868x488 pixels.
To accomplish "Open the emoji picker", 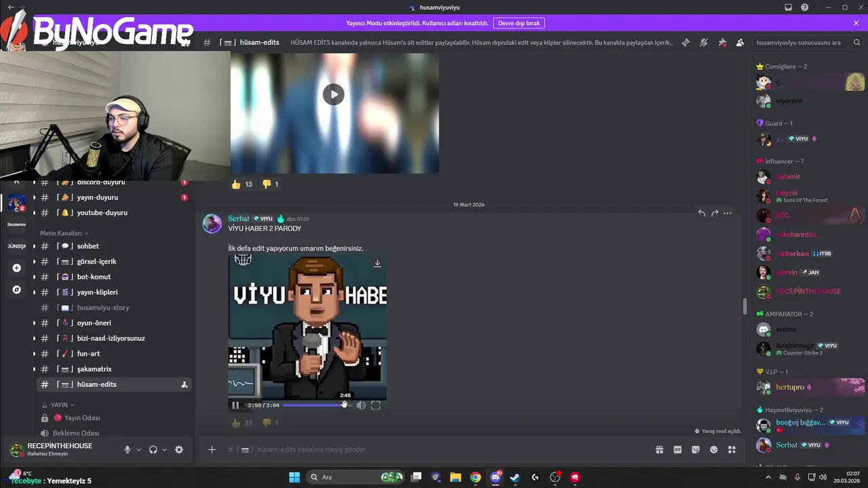I will click(x=714, y=449).
